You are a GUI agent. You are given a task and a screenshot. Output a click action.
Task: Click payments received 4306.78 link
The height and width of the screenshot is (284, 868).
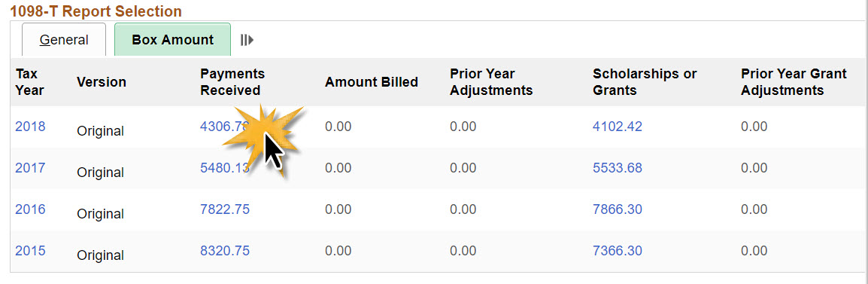pos(224,127)
